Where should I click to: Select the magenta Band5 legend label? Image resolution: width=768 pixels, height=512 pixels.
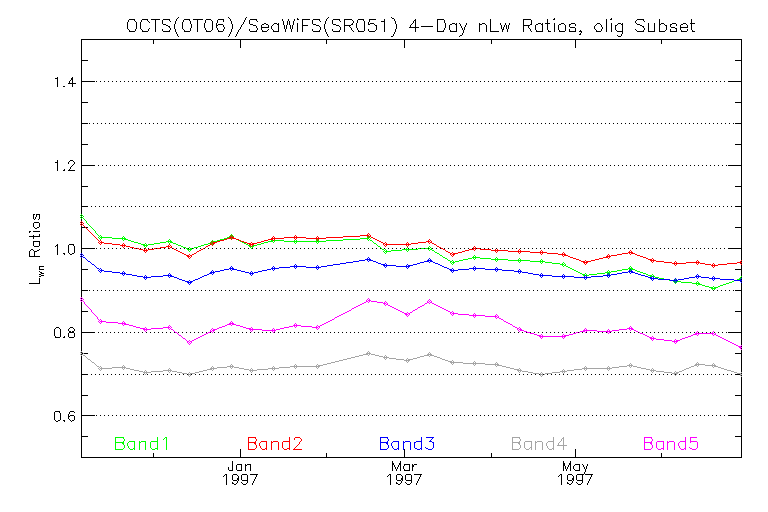671,444
